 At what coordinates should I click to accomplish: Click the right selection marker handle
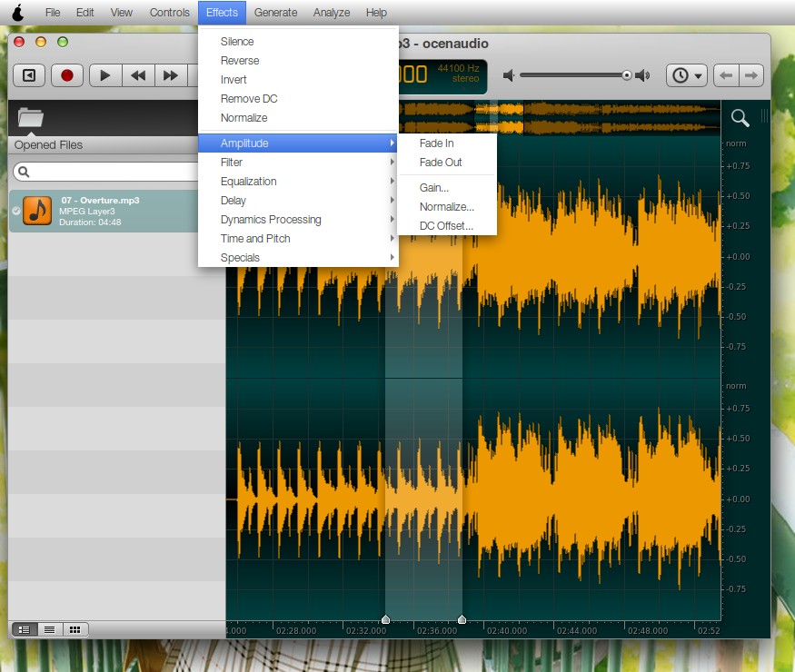pos(462,619)
